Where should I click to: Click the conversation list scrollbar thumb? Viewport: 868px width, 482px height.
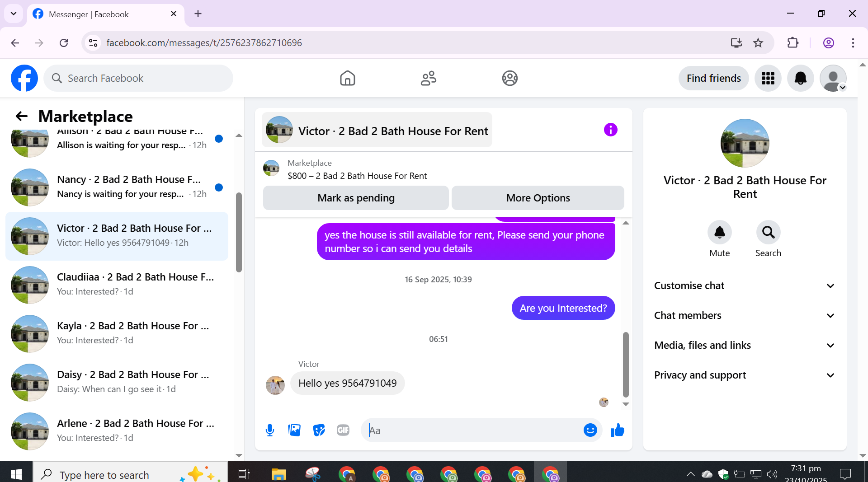[x=239, y=232]
